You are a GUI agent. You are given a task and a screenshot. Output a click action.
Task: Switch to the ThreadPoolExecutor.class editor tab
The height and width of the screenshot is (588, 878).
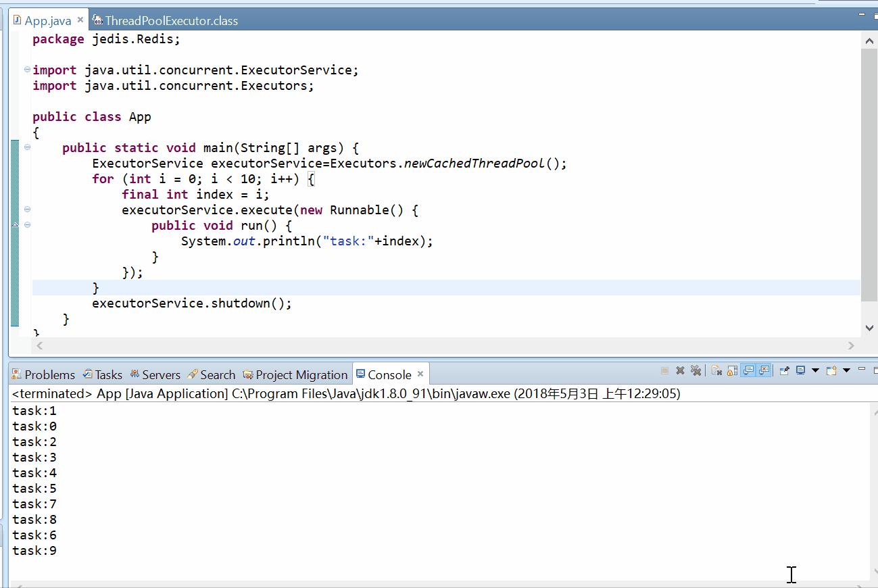pos(171,21)
